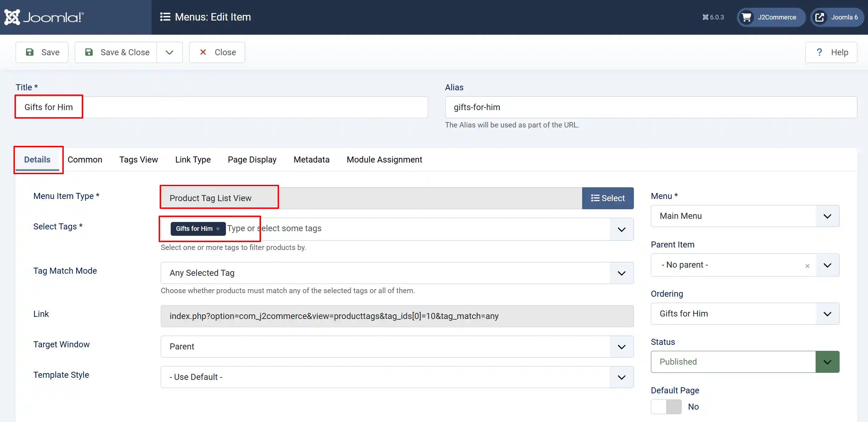
Task: Click the Select Tags label
Action: coord(58,227)
